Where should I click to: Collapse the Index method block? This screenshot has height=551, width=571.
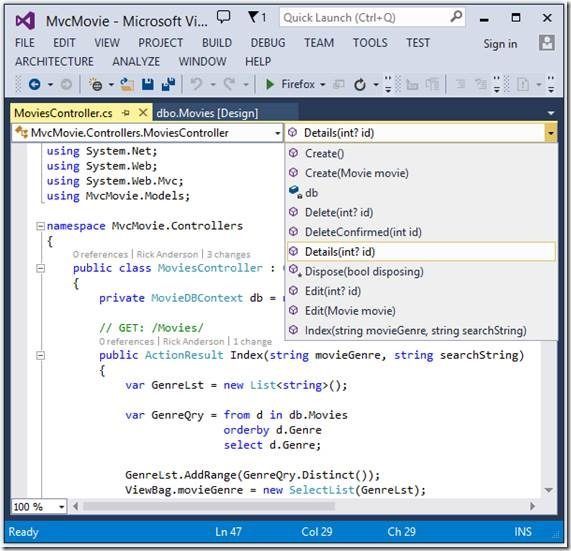pos(40,355)
